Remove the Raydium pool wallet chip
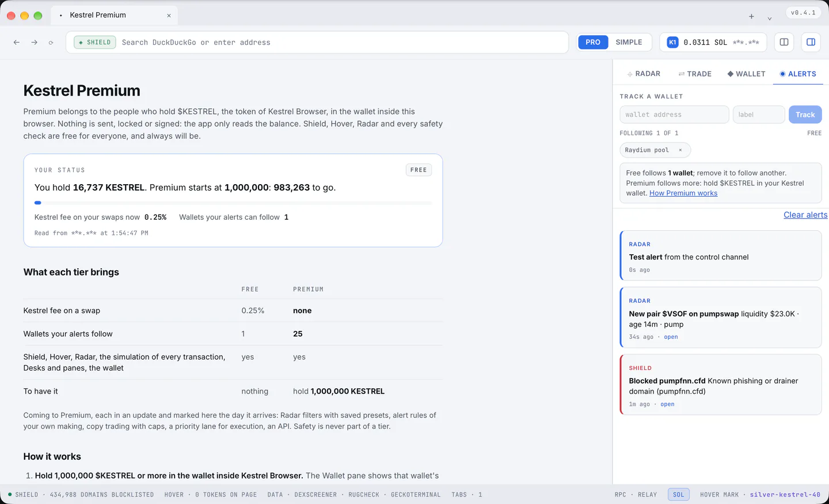This screenshot has width=829, height=504. tap(680, 150)
